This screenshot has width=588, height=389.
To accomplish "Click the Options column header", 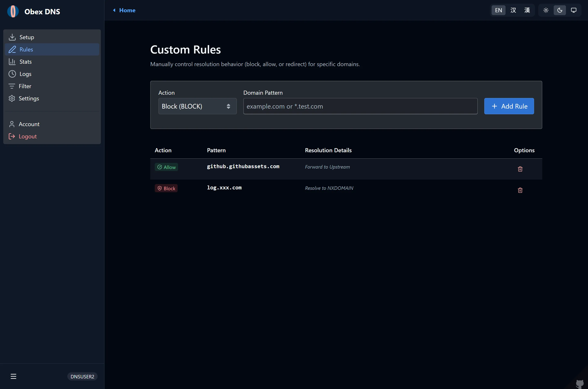I will pyautogui.click(x=524, y=150).
